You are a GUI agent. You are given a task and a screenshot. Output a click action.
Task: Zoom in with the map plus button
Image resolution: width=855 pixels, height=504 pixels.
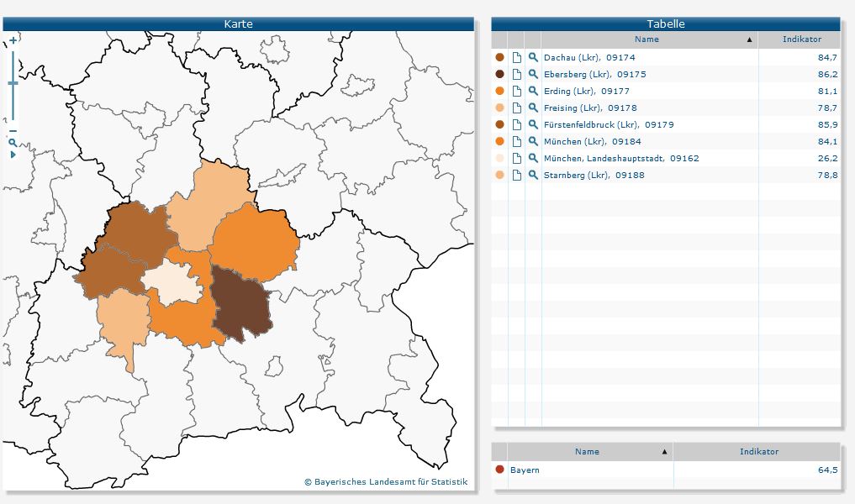pos(13,39)
